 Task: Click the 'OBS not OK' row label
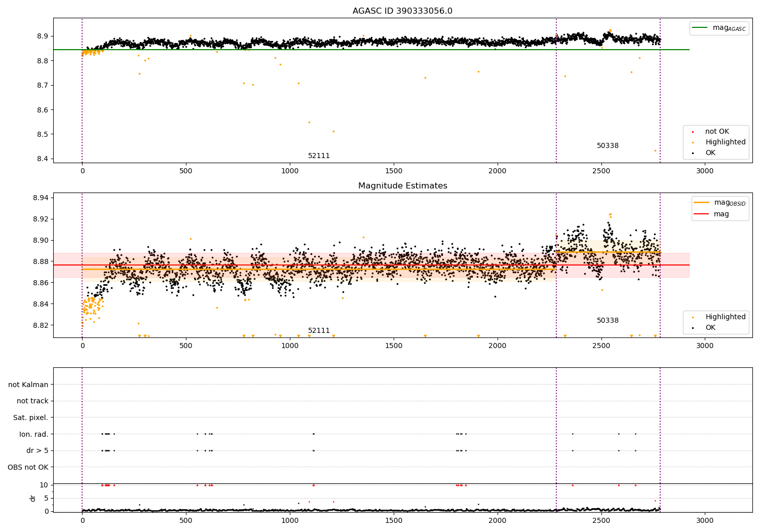(x=28, y=467)
